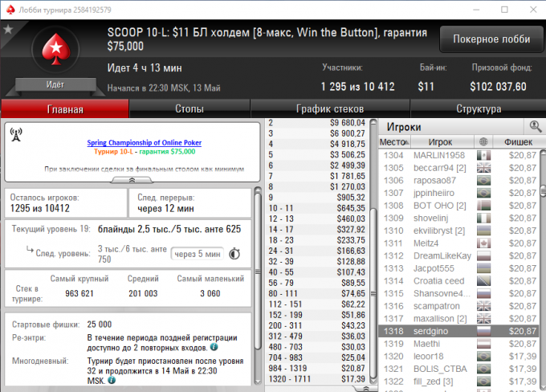
Task: Open the Столы tab
Action: pos(189,108)
